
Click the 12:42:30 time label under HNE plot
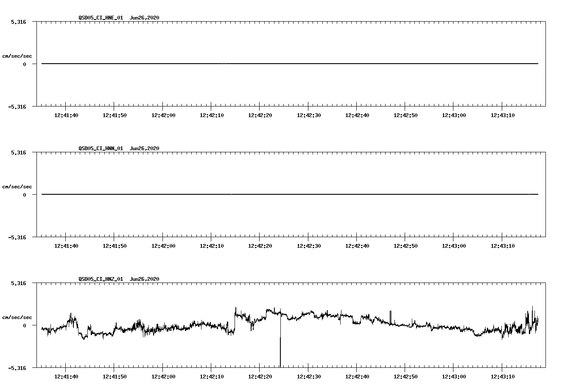[309, 115]
